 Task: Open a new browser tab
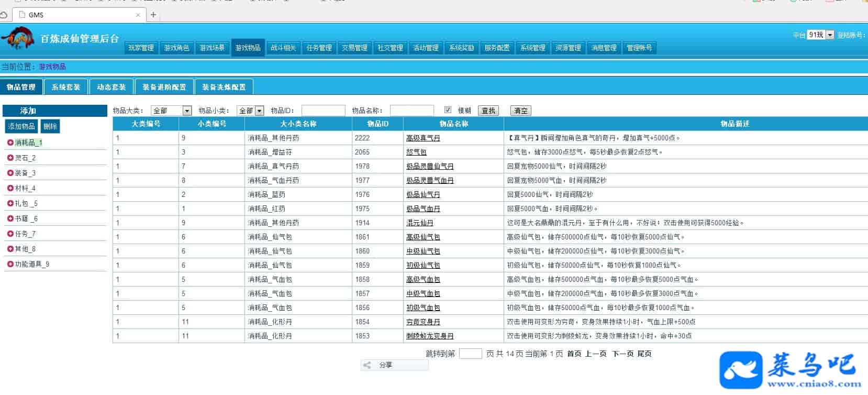153,15
